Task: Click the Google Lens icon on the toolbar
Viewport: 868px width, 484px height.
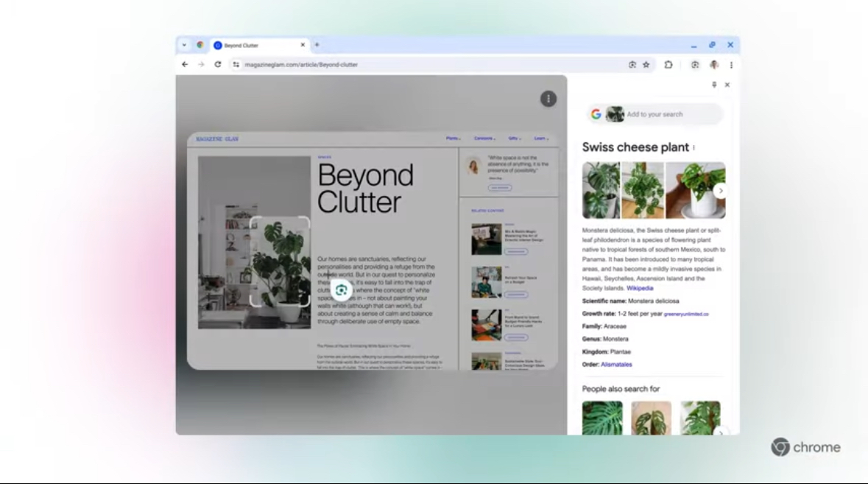Action: [695, 65]
